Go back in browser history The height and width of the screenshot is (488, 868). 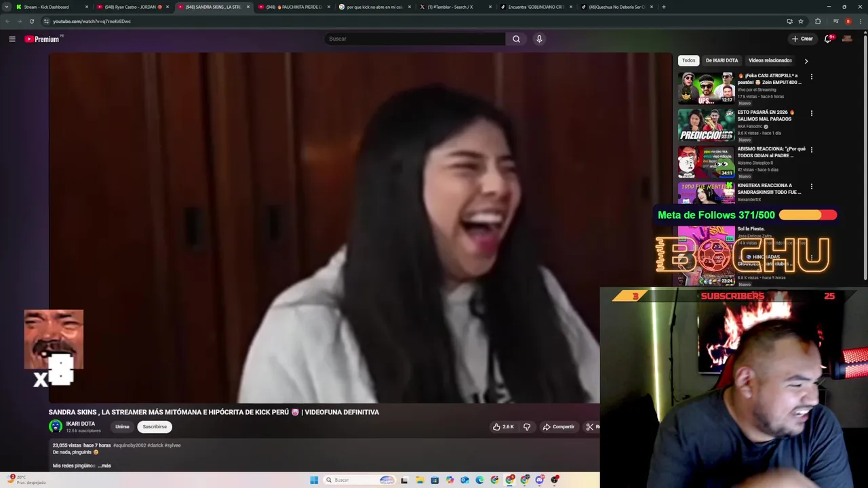pyautogui.click(x=7, y=21)
